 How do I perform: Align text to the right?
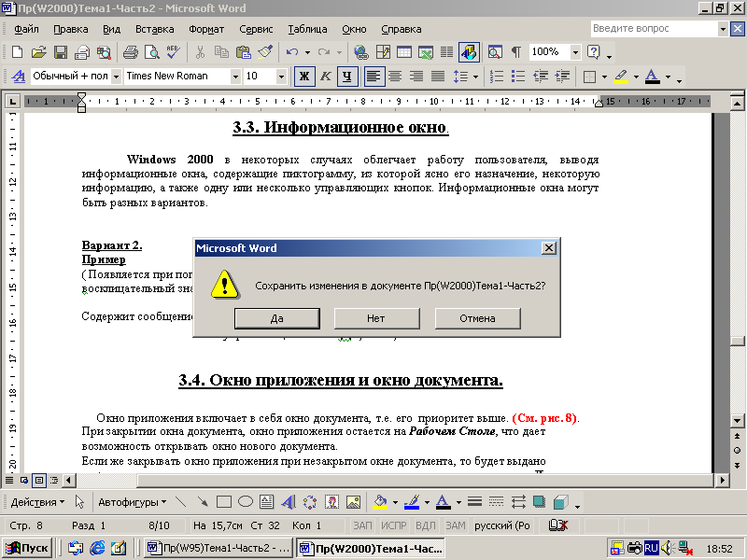(x=416, y=77)
